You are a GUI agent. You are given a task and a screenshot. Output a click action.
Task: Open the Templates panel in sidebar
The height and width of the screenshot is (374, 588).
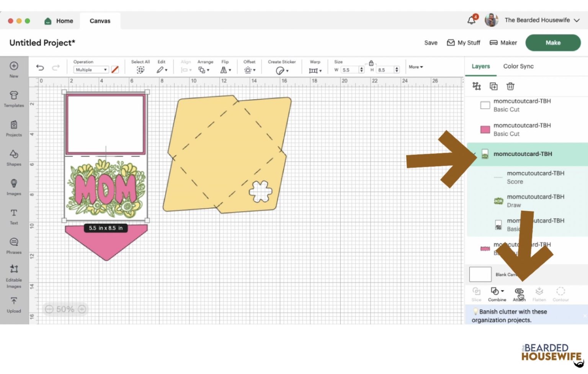point(14,98)
